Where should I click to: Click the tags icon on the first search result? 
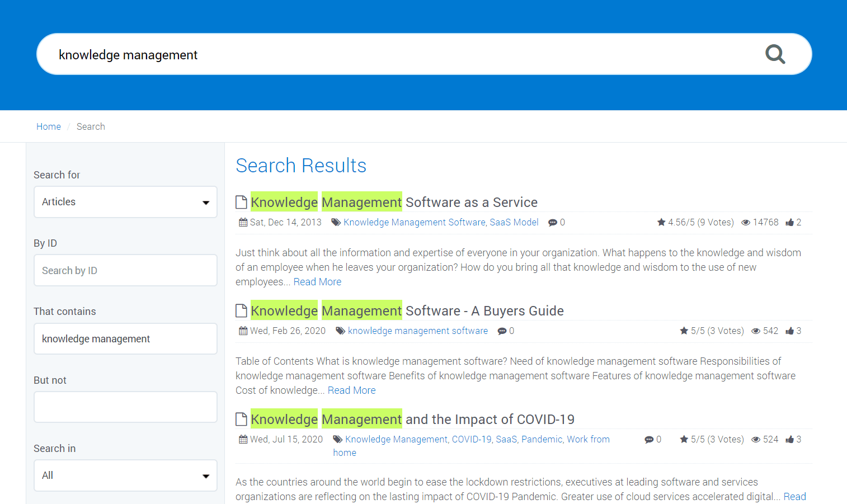click(x=336, y=222)
